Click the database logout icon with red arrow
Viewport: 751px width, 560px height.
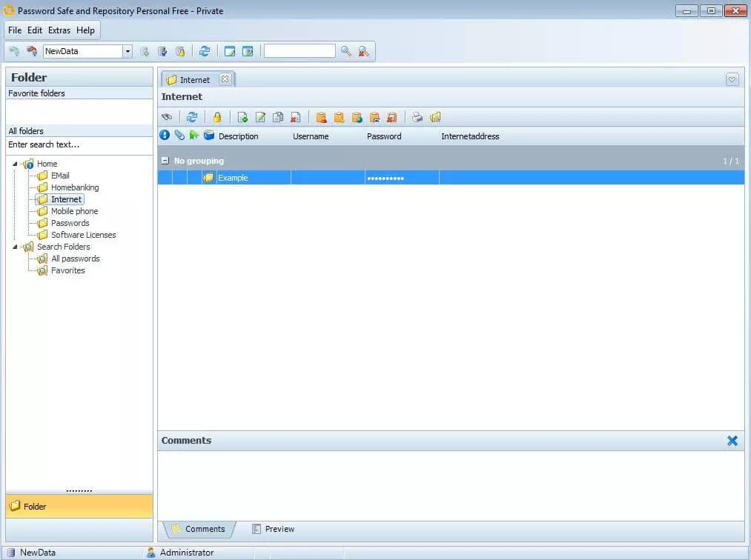(32, 50)
